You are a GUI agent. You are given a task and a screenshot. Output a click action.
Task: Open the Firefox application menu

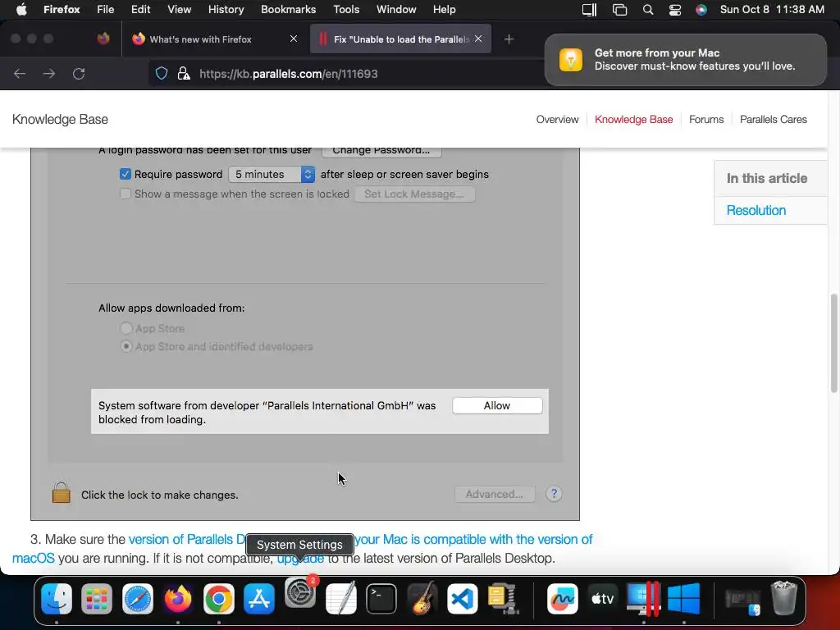[62, 9]
